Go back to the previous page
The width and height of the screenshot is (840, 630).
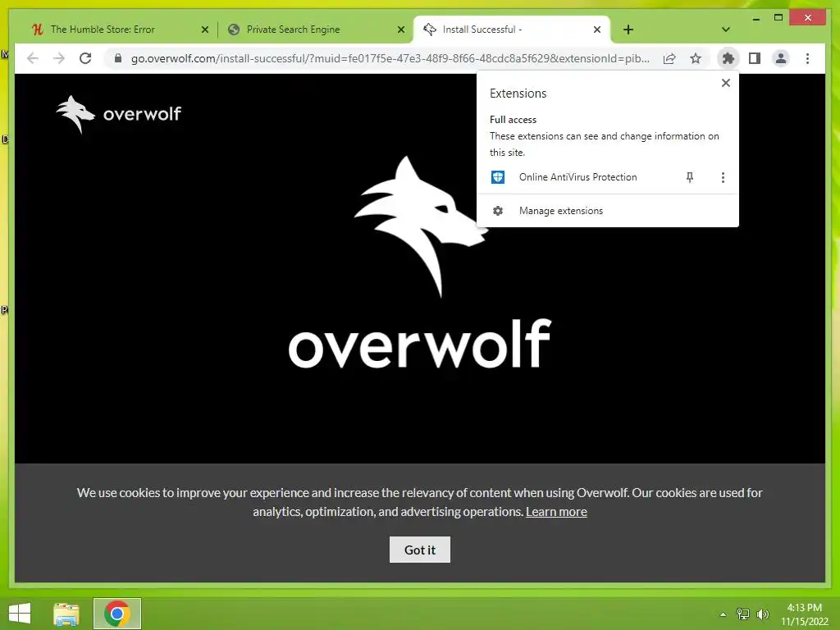click(33, 58)
